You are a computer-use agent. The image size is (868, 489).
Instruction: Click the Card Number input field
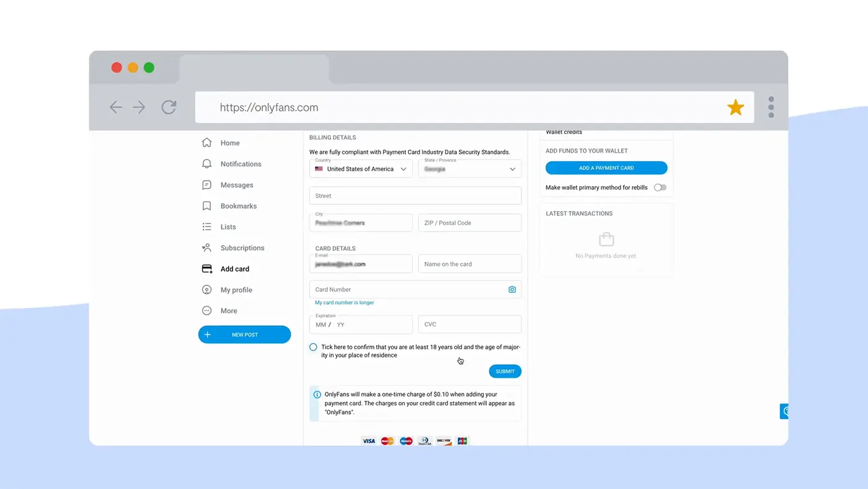click(415, 289)
